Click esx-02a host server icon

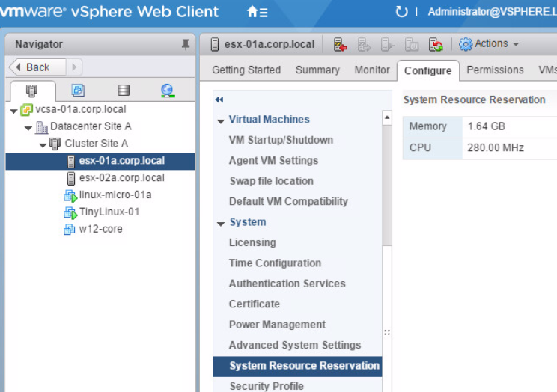pyautogui.click(x=71, y=178)
